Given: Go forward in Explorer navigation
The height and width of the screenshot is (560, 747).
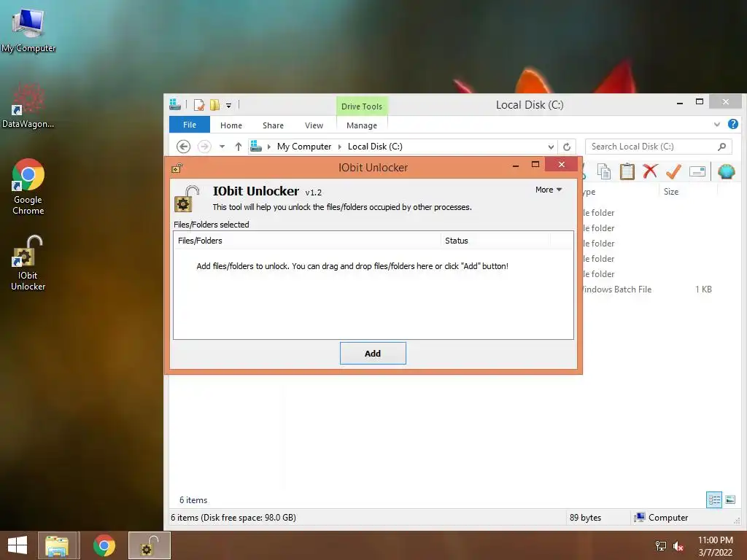Looking at the screenshot, I should pyautogui.click(x=204, y=147).
